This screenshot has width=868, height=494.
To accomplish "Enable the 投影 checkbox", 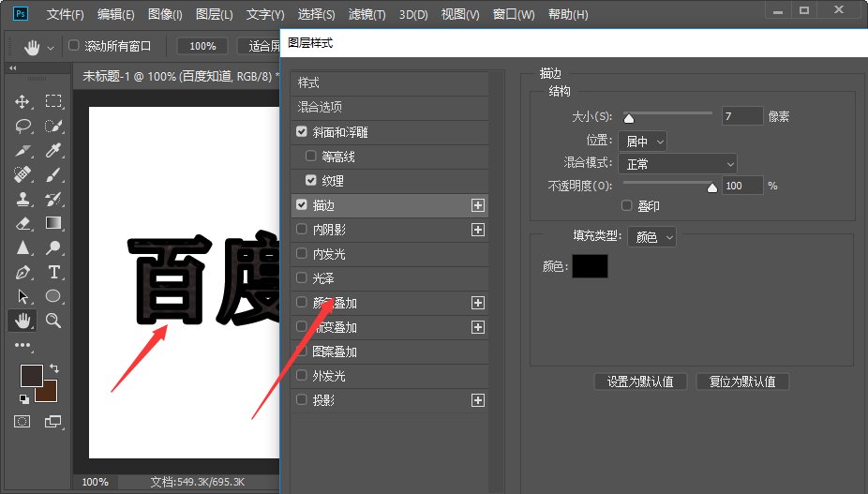I will 301,399.
